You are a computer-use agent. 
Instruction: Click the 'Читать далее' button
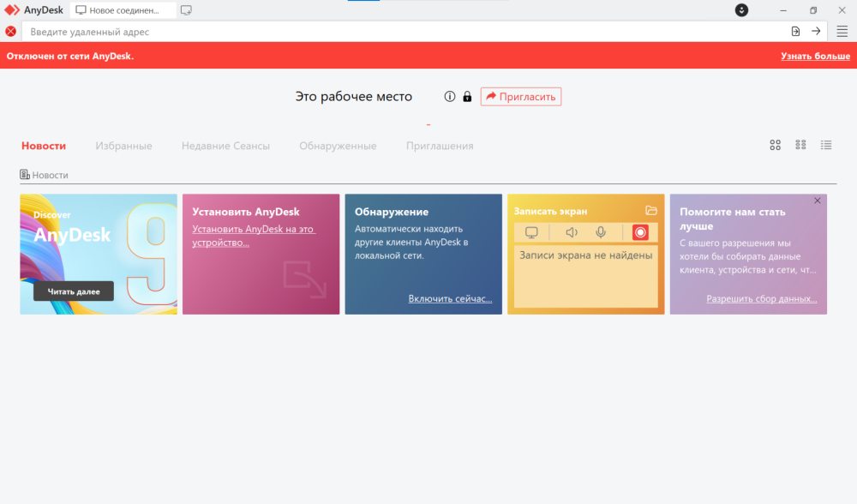click(74, 291)
